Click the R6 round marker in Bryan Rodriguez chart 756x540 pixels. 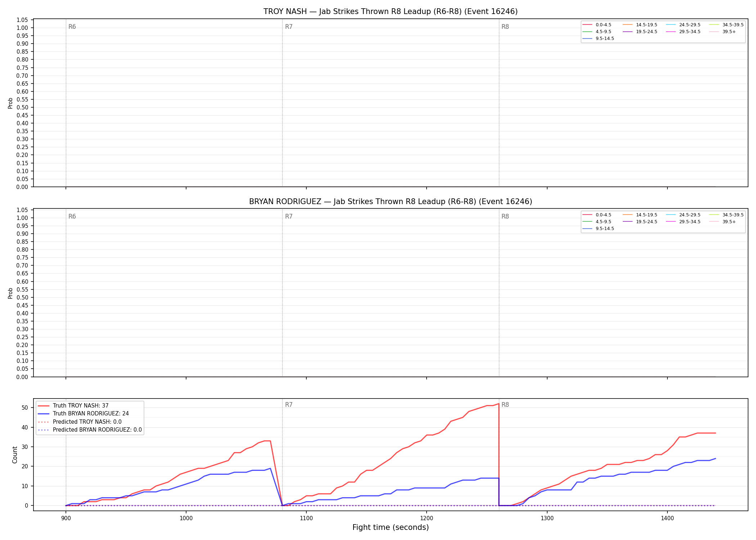click(72, 217)
